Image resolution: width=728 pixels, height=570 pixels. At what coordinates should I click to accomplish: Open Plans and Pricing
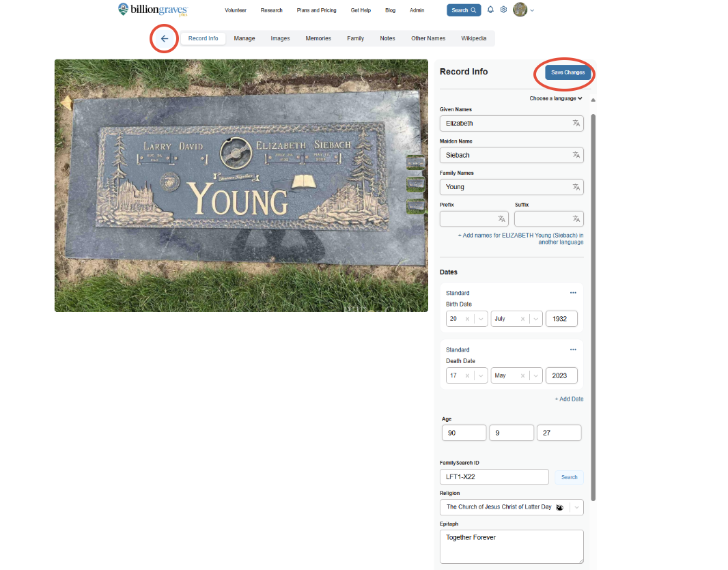click(317, 10)
